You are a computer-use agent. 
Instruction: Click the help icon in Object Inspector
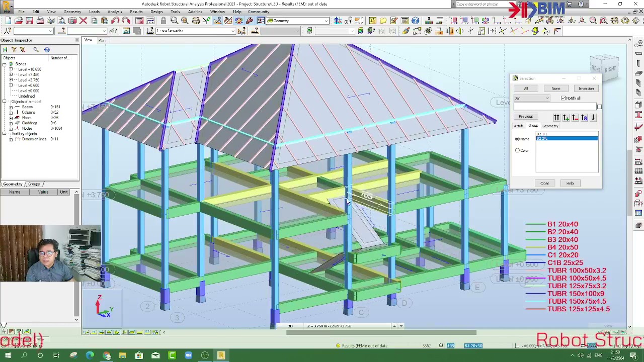[x=47, y=49]
